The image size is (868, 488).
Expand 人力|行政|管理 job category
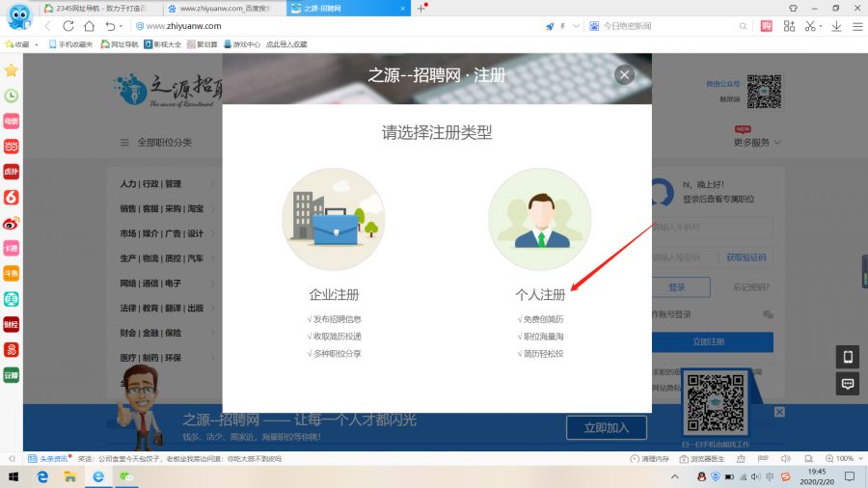click(150, 184)
